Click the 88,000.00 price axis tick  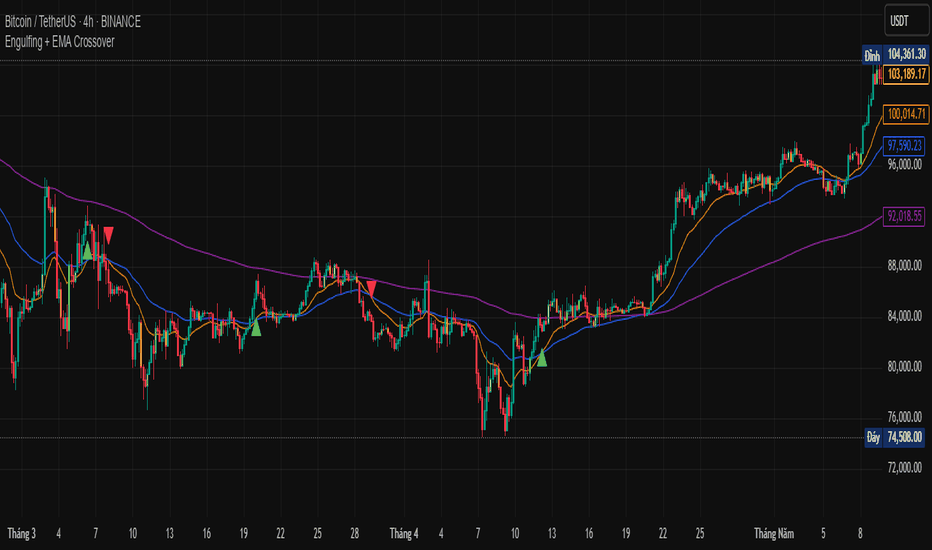[x=904, y=265]
